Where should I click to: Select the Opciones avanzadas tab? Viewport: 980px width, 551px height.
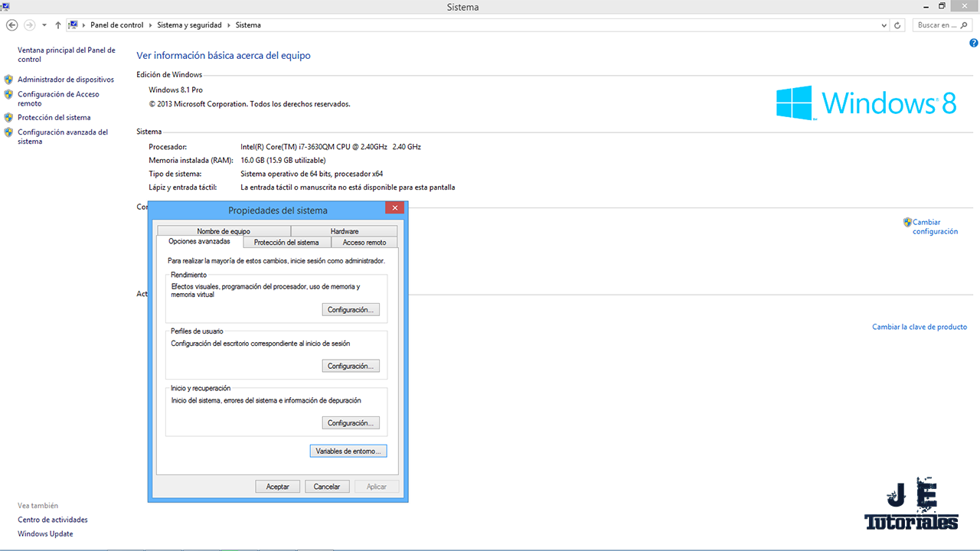coord(199,242)
